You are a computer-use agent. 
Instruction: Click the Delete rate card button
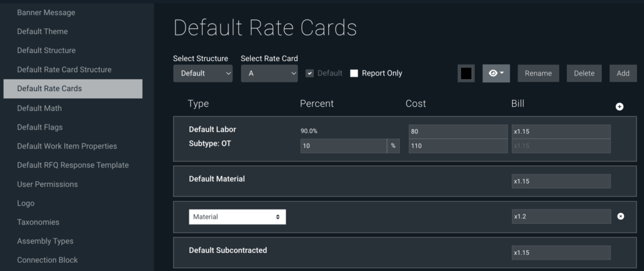(584, 74)
